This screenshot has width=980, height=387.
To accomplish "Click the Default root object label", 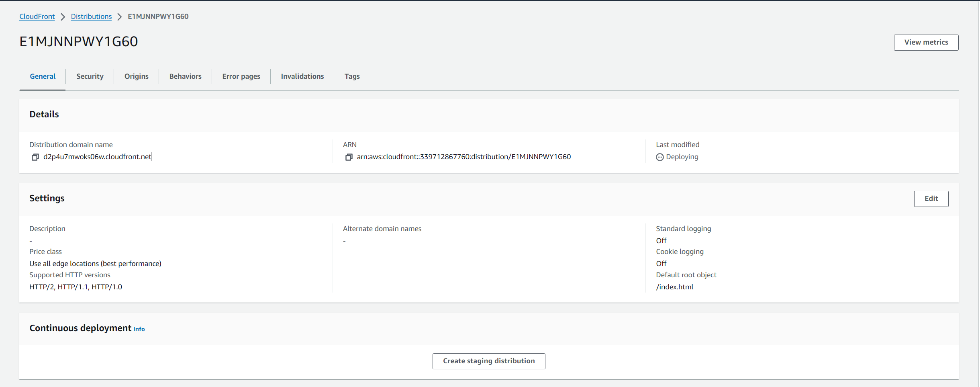I will click(686, 275).
